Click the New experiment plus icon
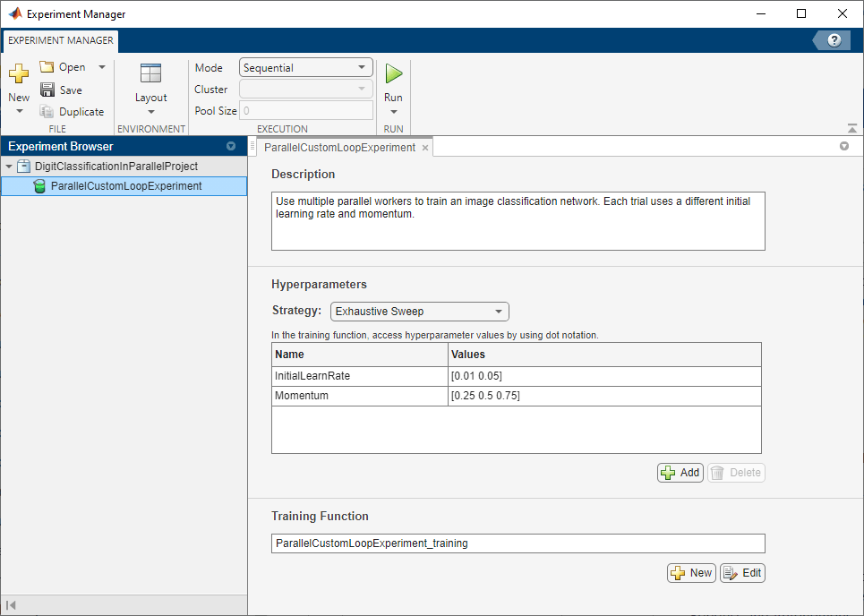The width and height of the screenshot is (864, 616). coord(19,74)
